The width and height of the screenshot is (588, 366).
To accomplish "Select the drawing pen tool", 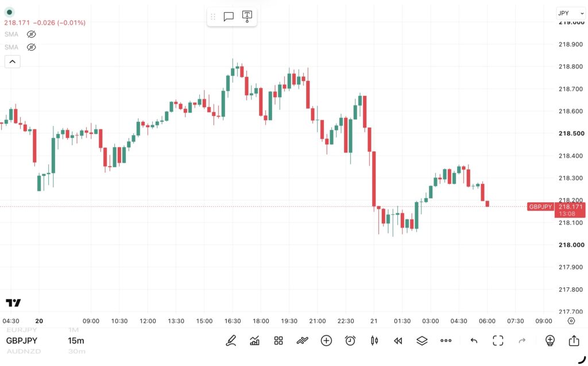I will tap(231, 341).
